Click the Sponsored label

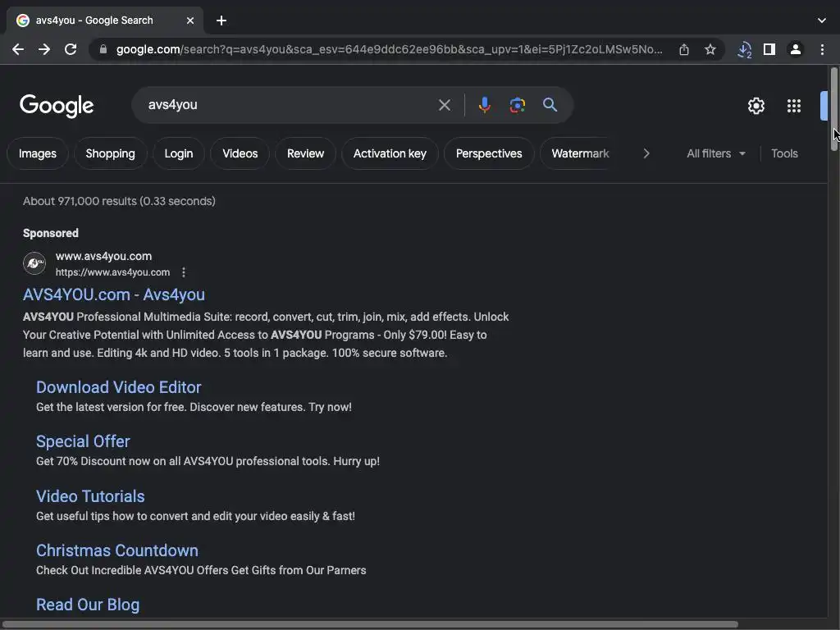pos(50,234)
